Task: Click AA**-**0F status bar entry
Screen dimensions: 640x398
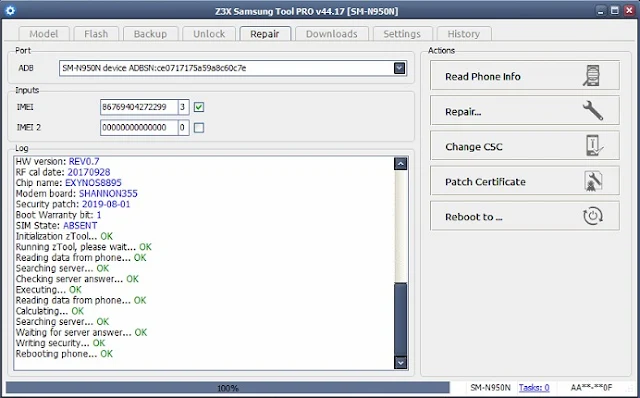Action: (x=591, y=387)
